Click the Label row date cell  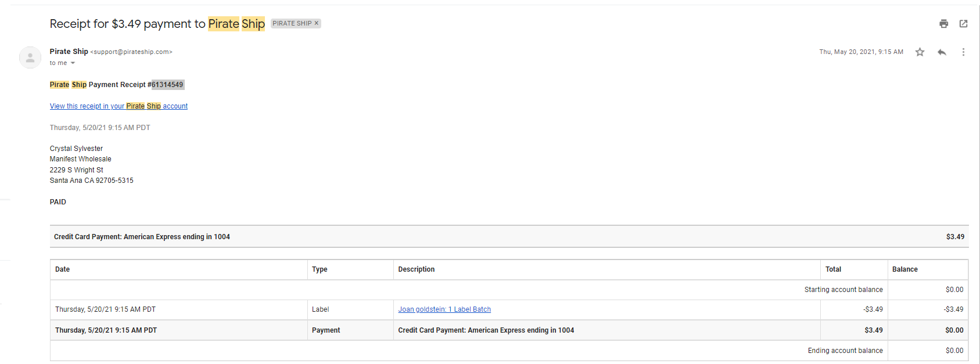click(x=179, y=309)
